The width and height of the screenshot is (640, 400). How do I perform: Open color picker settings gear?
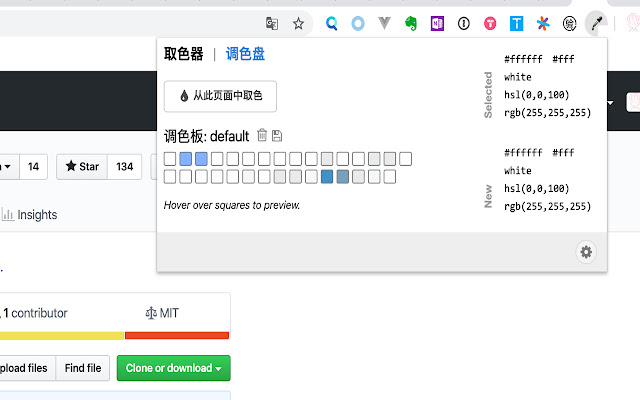pos(586,252)
